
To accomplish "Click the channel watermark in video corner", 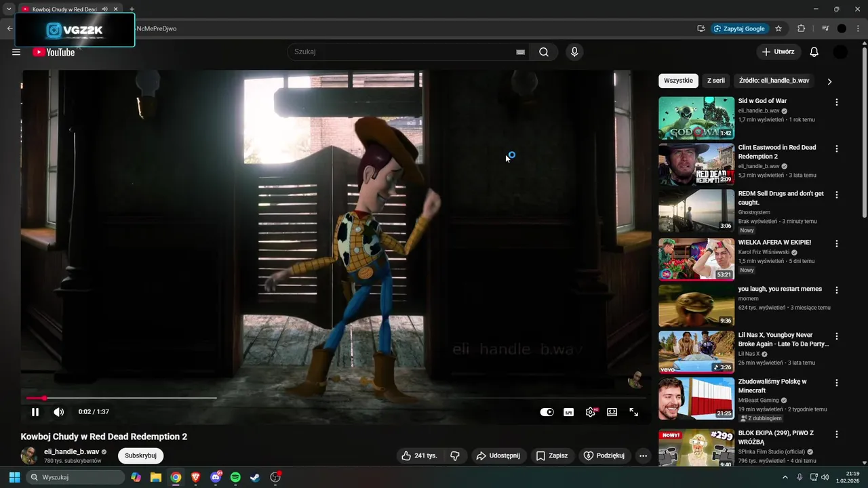I will click(635, 380).
